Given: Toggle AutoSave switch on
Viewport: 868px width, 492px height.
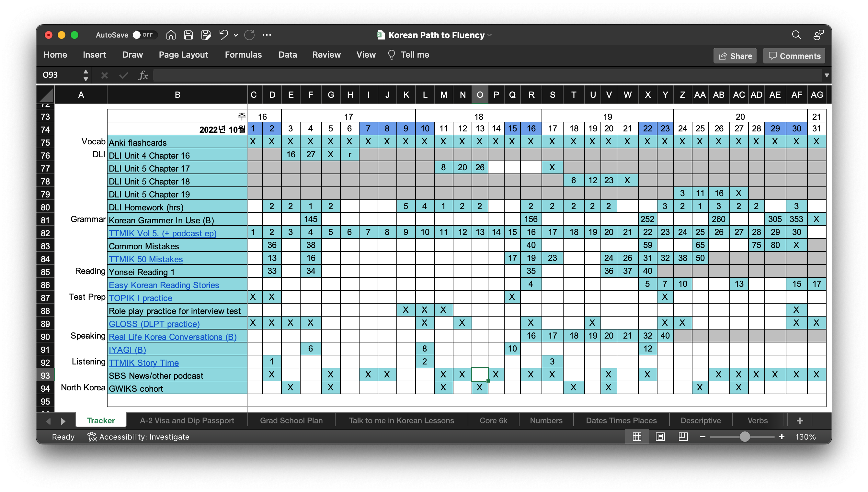Looking at the screenshot, I should [145, 35].
